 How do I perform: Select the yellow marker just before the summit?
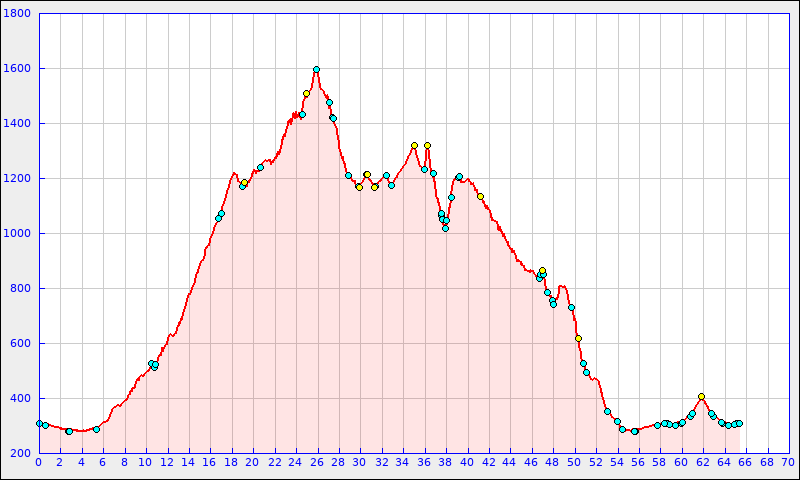point(306,94)
